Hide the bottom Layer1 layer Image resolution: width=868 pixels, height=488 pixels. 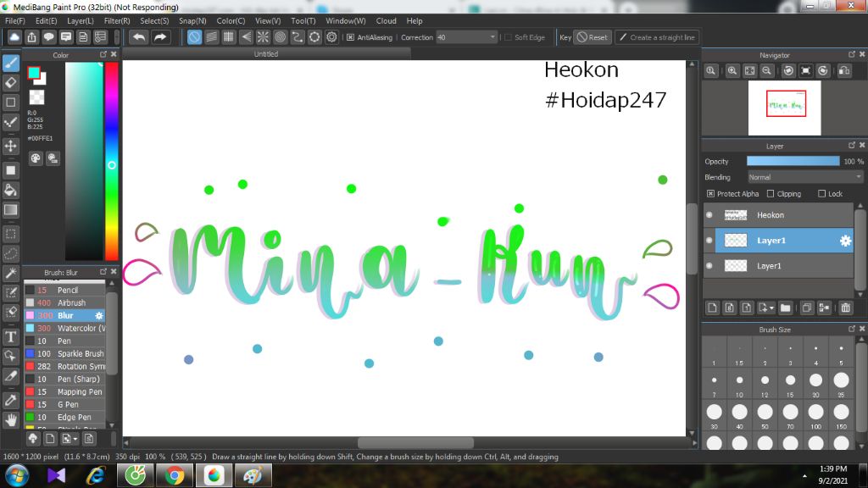tap(709, 265)
